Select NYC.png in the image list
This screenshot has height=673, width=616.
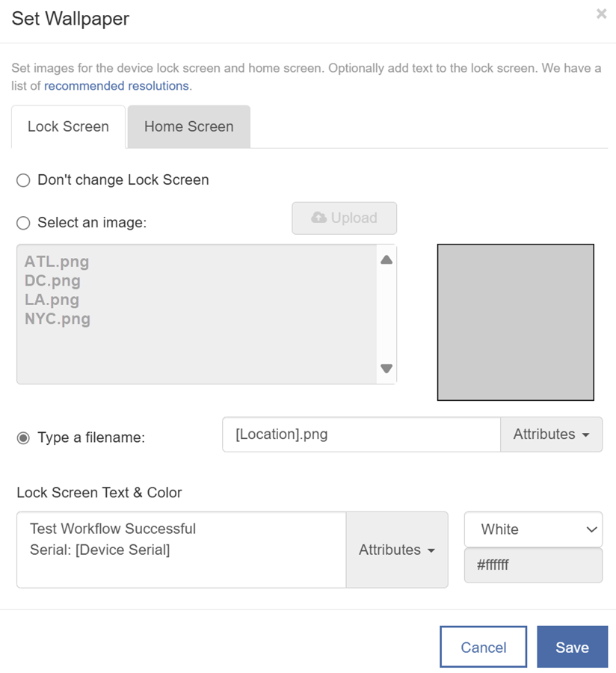point(58,319)
